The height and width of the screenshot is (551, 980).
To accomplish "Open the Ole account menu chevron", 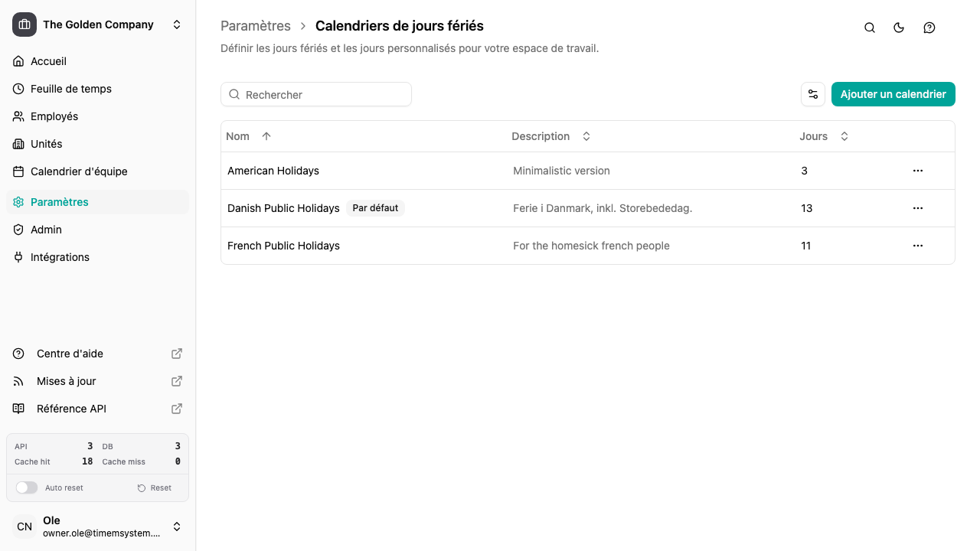I will click(177, 527).
